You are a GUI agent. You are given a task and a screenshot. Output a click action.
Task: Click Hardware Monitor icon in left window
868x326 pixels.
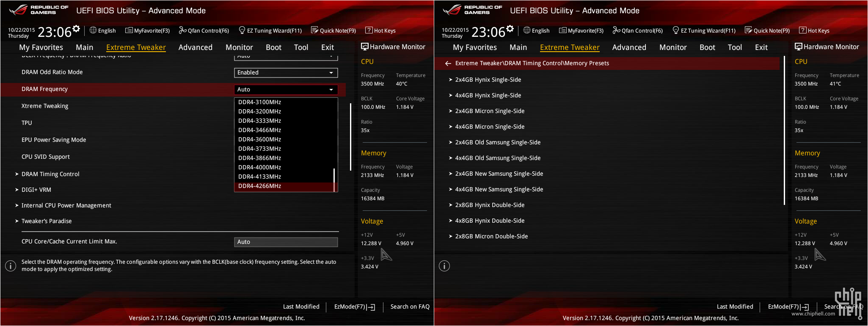tap(364, 47)
